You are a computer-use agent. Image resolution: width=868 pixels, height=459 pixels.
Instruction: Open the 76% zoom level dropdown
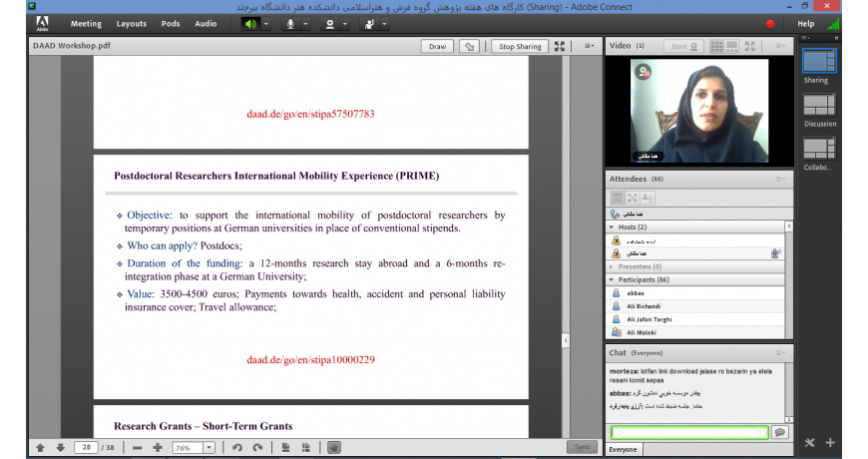(209, 448)
